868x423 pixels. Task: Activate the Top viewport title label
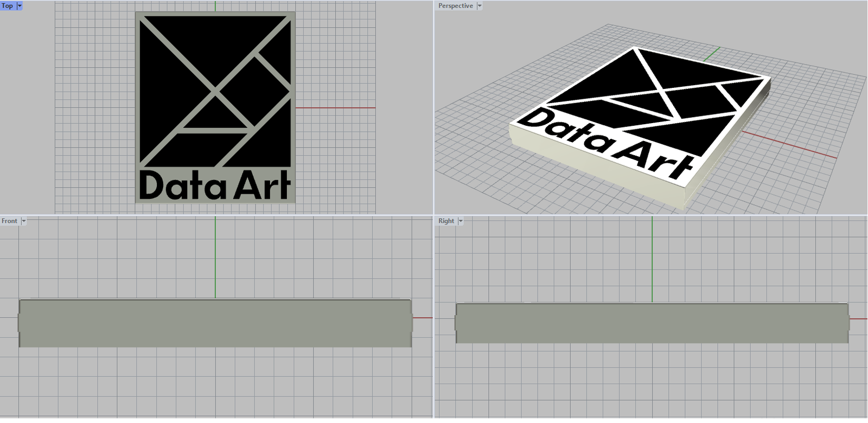[x=8, y=6]
